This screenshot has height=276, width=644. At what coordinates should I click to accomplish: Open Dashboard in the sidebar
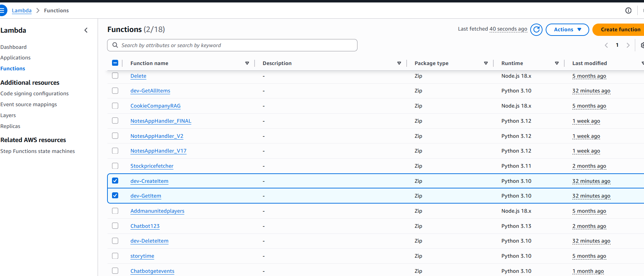tap(13, 47)
